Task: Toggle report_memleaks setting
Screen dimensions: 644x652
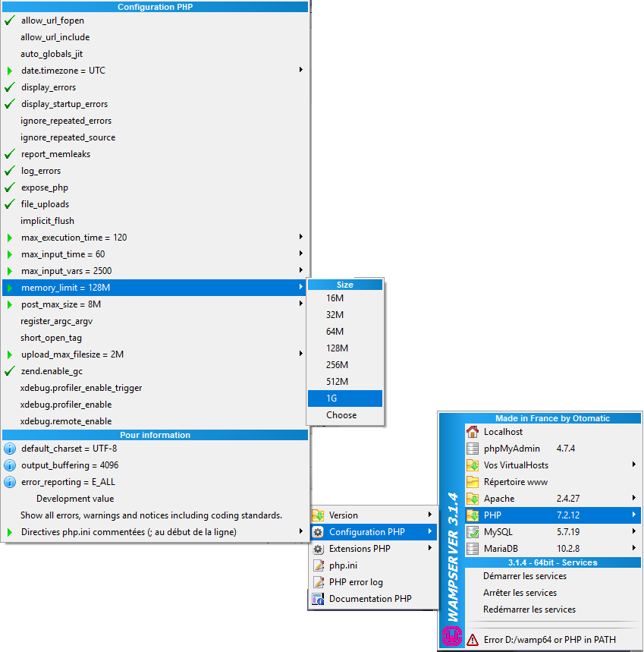Action: [x=155, y=154]
